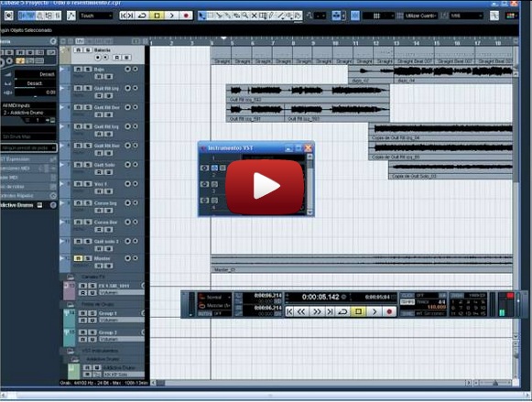The height and width of the screenshot is (402, 532).
Task: Go to project start in transport panel
Action: point(289,311)
